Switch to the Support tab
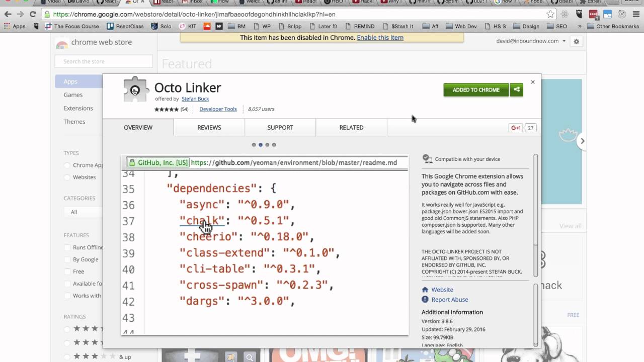 point(280,128)
